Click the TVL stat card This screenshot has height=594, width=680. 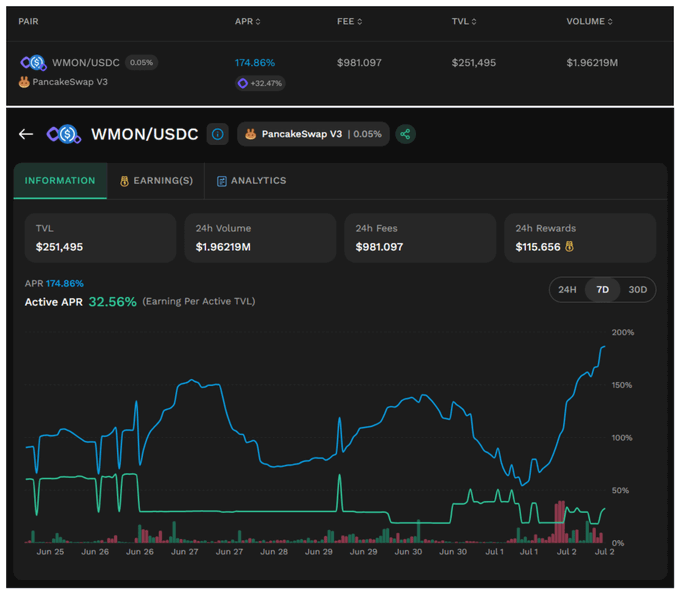point(101,238)
